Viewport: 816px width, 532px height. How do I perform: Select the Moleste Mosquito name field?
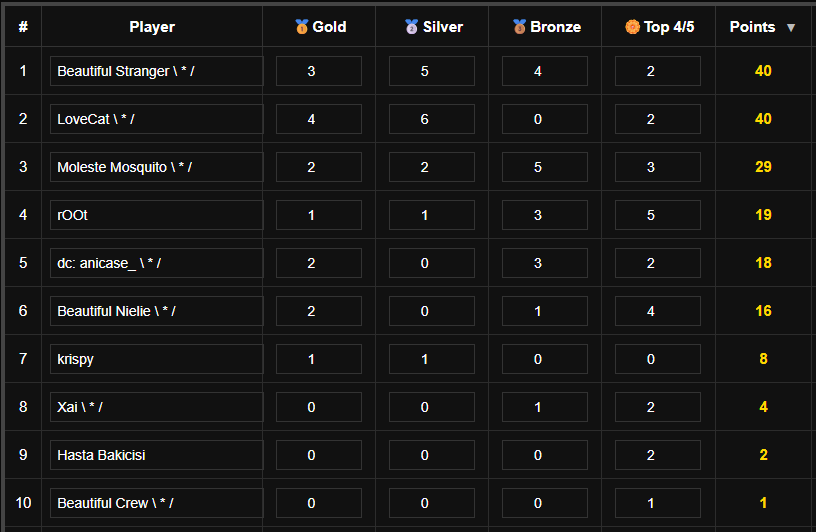[x=156, y=167]
